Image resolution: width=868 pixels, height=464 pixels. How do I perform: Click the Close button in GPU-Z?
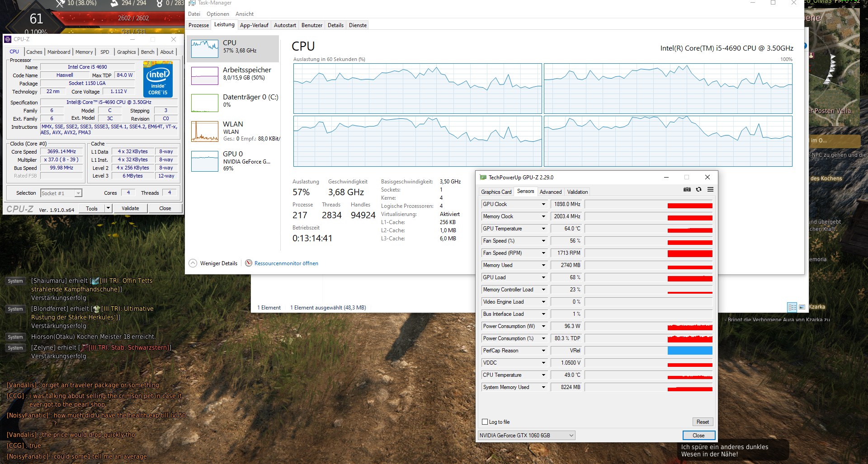point(698,436)
